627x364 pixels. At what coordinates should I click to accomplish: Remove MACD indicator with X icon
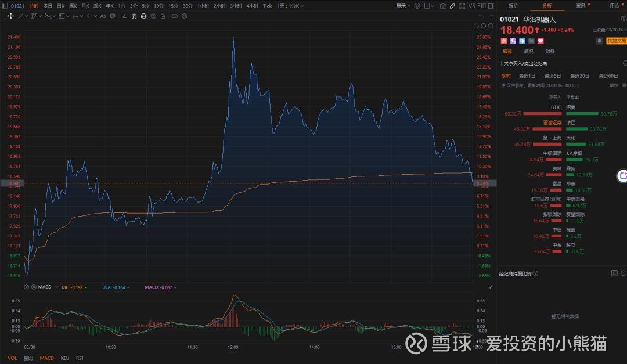click(x=34, y=287)
